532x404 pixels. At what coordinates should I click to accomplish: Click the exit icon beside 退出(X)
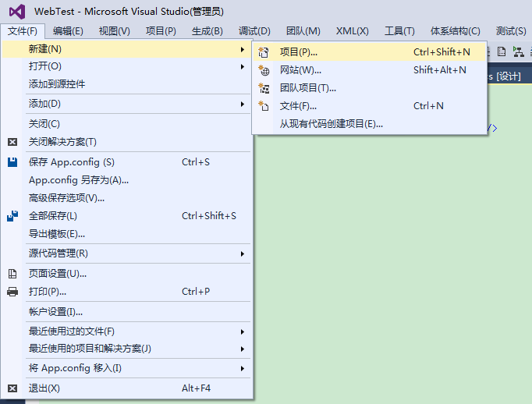click(x=12, y=388)
